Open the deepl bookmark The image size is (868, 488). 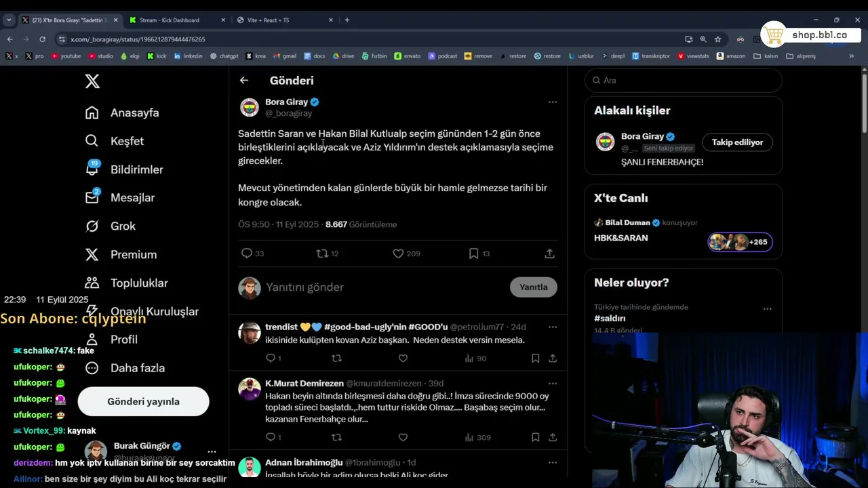[613, 56]
